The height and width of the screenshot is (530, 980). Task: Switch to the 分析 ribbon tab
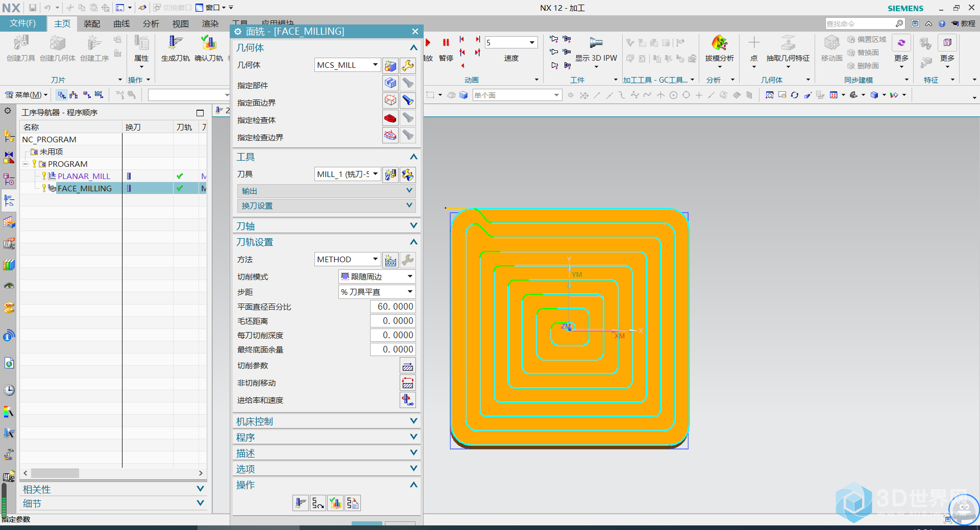pos(151,23)
